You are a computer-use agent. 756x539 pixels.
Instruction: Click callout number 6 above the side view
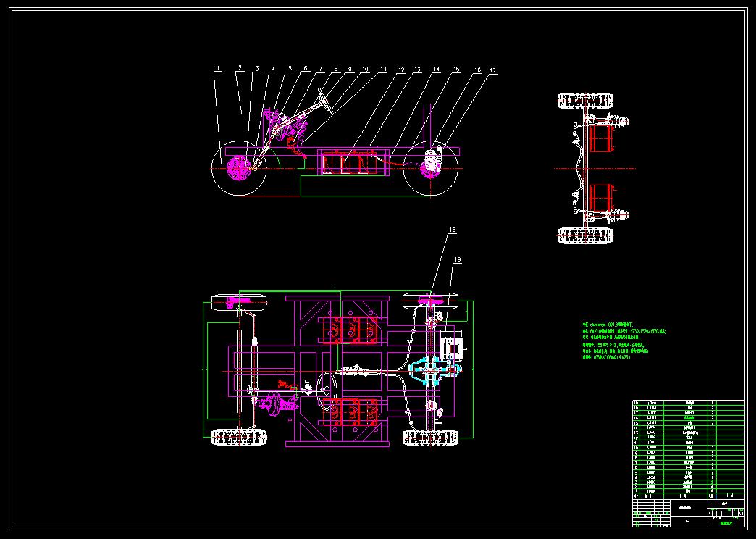pyautogui.click(x=305, y=69)
